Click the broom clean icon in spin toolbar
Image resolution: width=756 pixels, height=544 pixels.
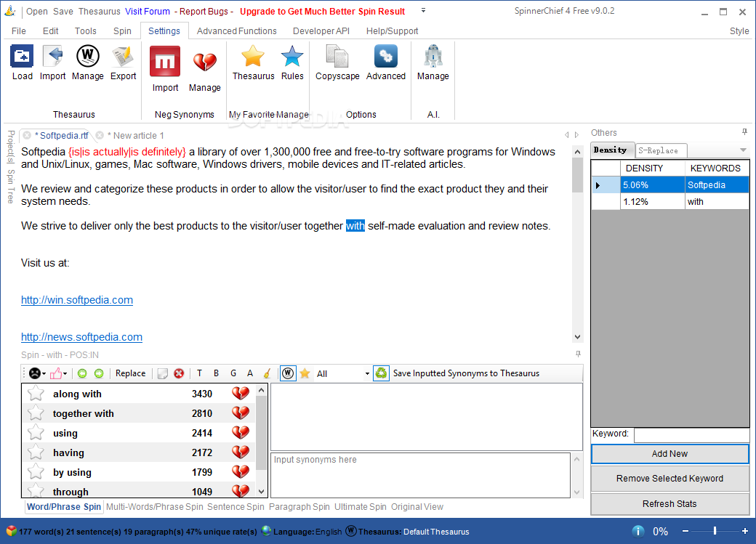[267, 373]
